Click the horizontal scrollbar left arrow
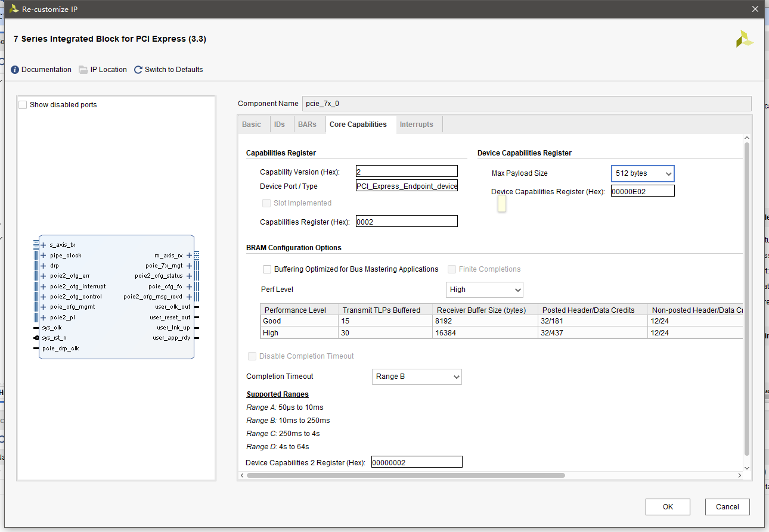The width and height of the screenshot is (769, 532). pos(242,475)
